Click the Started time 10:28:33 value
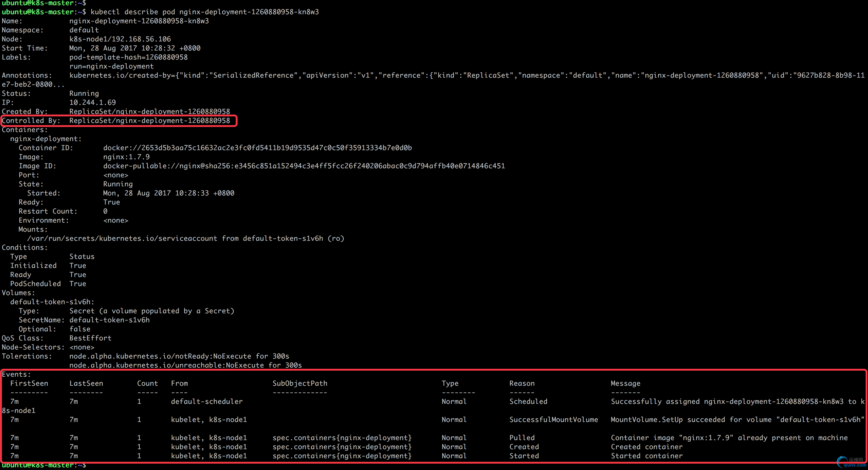 click(168, 193)
